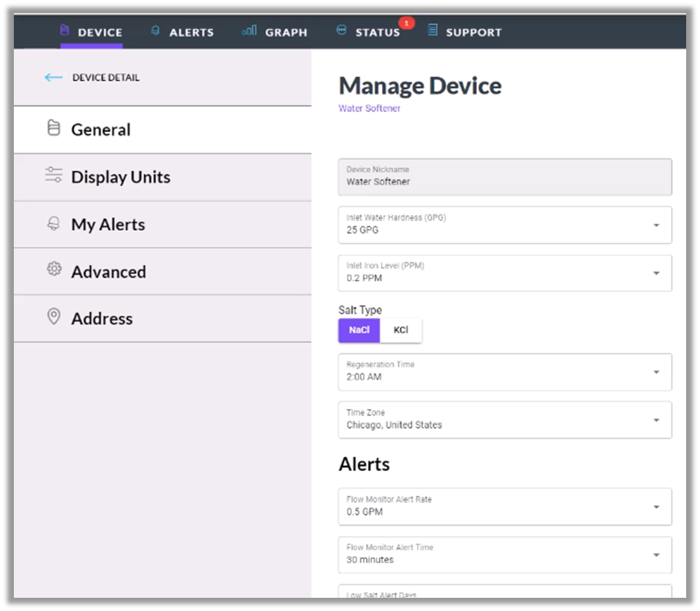Click the Advanced gear icon
The image size is (700, 611).
[53, 269]
